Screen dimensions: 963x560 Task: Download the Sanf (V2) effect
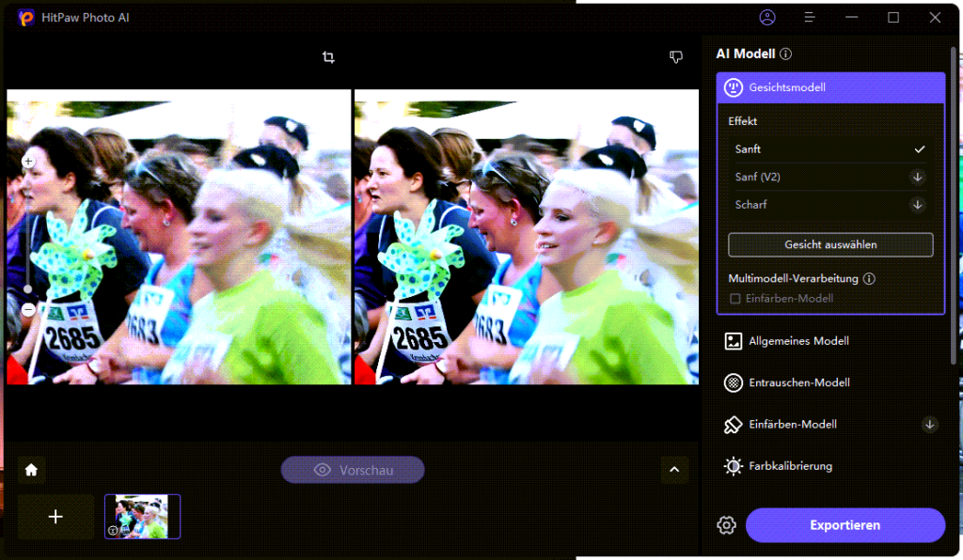coord(918,178)
